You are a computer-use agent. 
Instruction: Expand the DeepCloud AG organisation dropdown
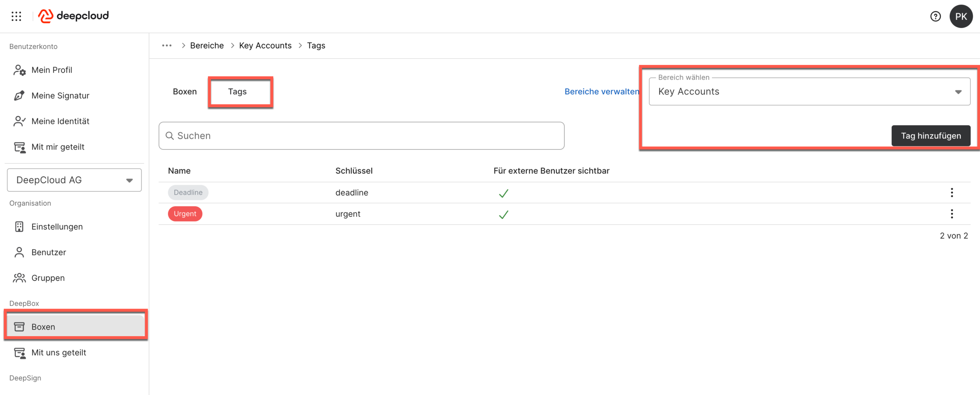(74, 180)
